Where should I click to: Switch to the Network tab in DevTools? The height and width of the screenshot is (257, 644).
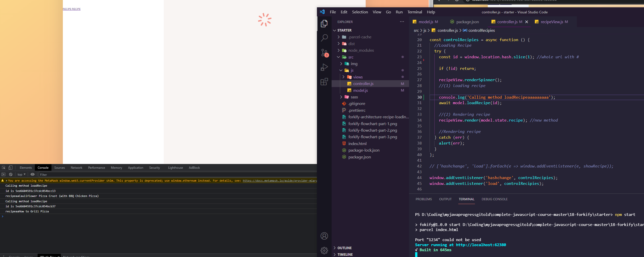(x=76, y=167)
